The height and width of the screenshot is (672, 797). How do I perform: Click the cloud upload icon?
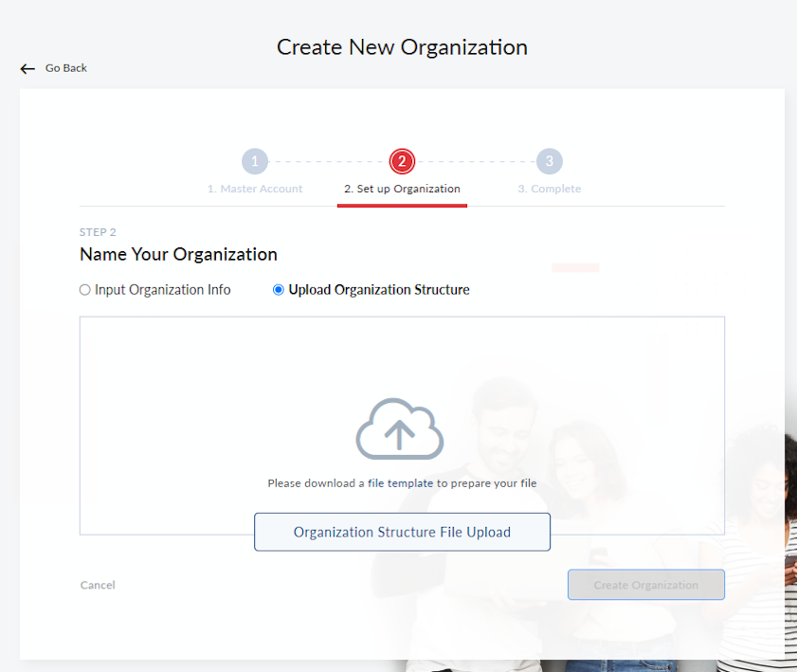[400, 428]
